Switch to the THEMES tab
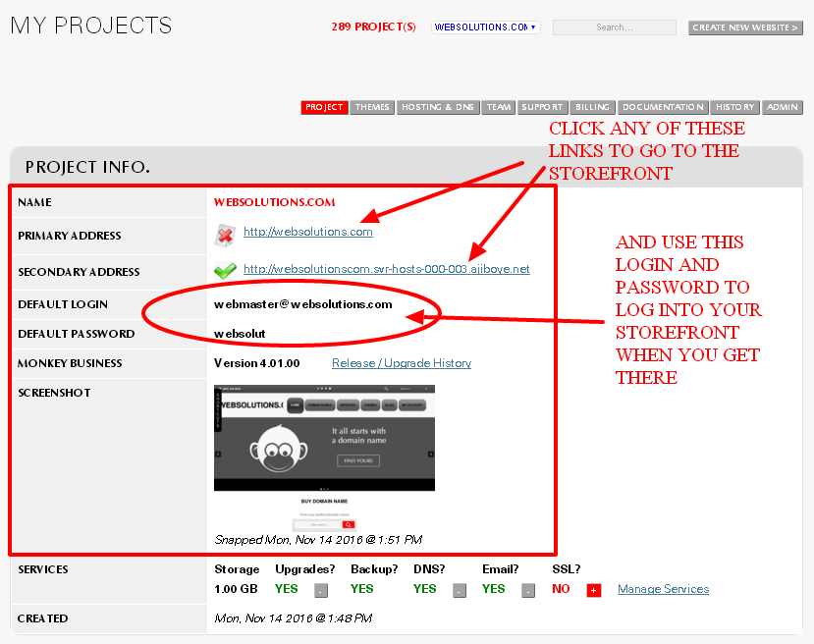 [372, 107]
